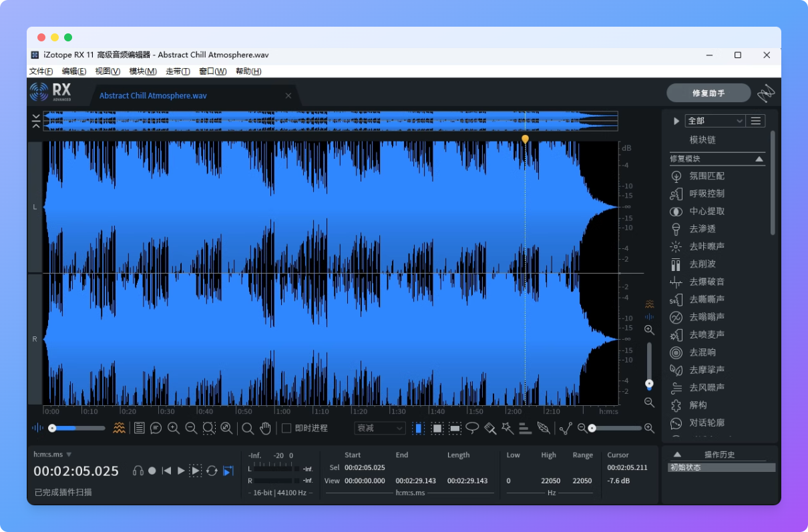Toggle playhead follows playback button
This screenshot has height=532, width=808.
(228, 471)
